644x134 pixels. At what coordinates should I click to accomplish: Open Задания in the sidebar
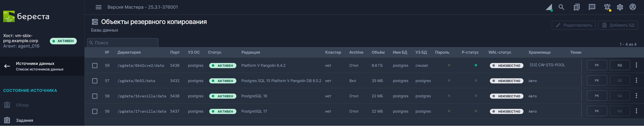[x=24, y=120]
